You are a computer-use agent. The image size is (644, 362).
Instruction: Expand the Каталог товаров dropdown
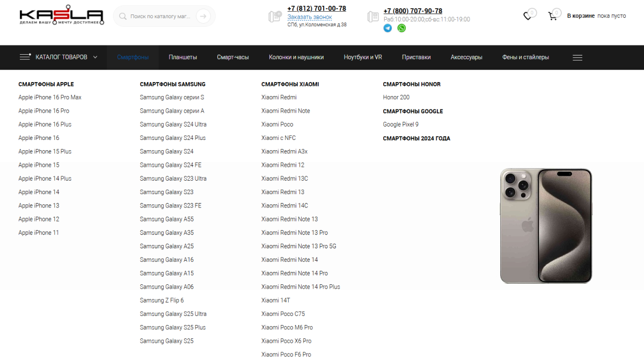coord(59,57)
